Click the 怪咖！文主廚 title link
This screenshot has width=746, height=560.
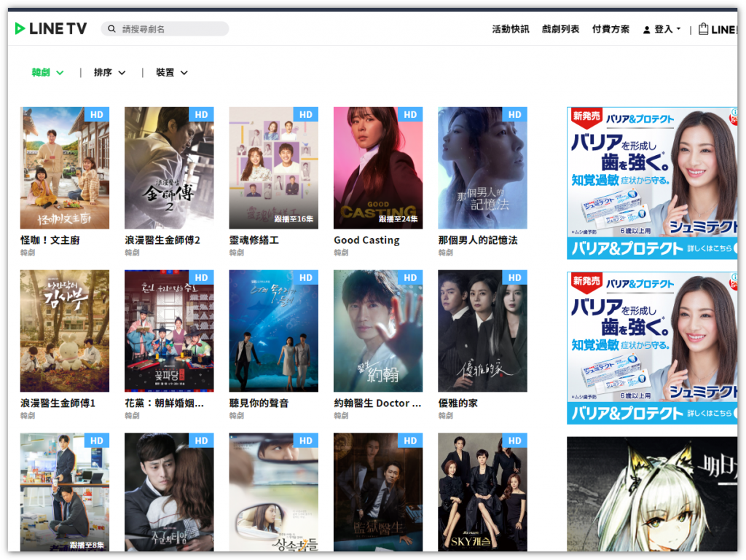tap(50, 240)
